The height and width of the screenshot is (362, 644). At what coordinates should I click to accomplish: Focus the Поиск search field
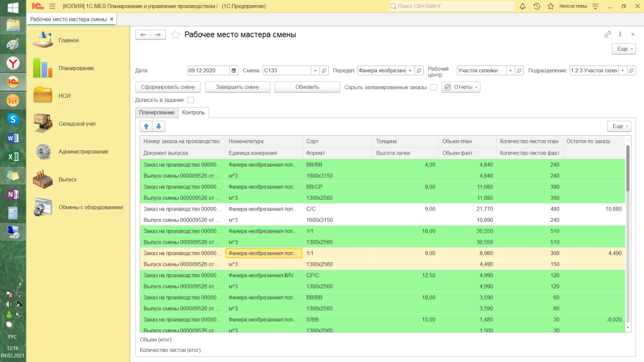click(x=452, y=6)
